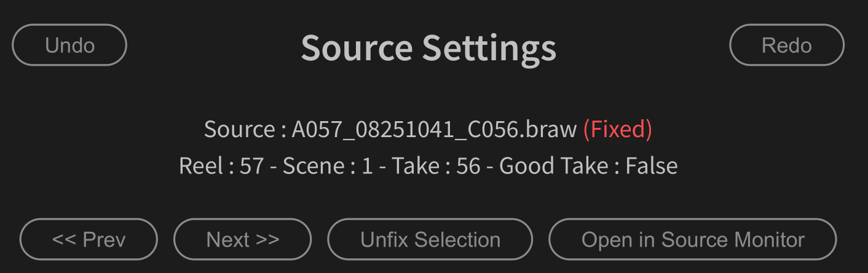
Task: Click the Source Settings heading
Action: [428, 47]
